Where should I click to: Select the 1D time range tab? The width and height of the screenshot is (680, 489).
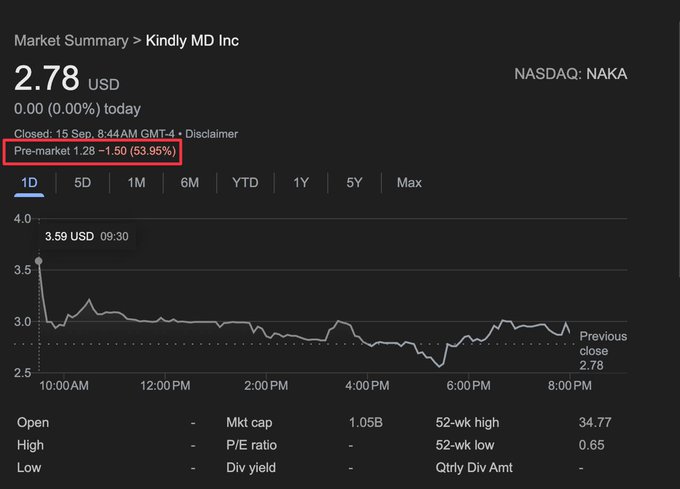pos(29,183)
